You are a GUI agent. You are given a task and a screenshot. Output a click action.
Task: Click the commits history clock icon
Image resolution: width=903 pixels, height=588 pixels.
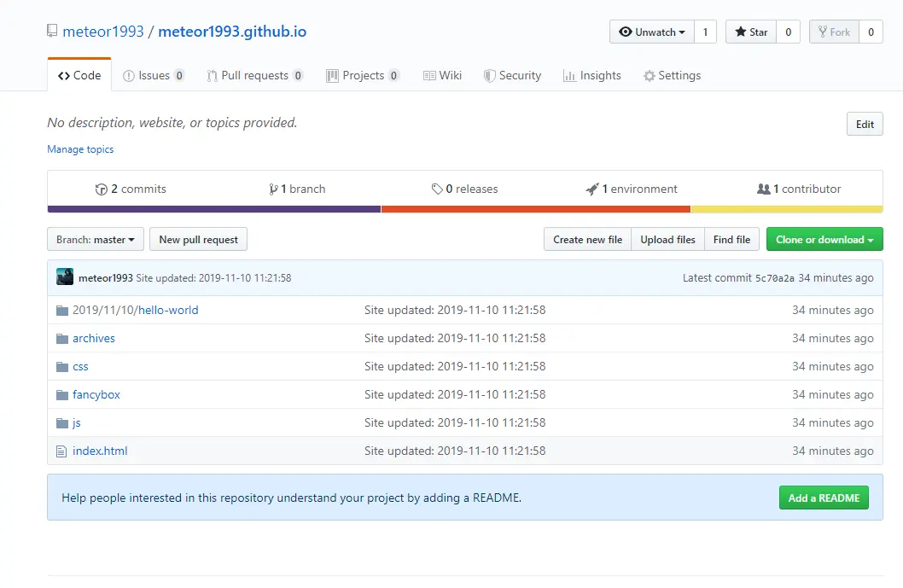click(102, 189)
